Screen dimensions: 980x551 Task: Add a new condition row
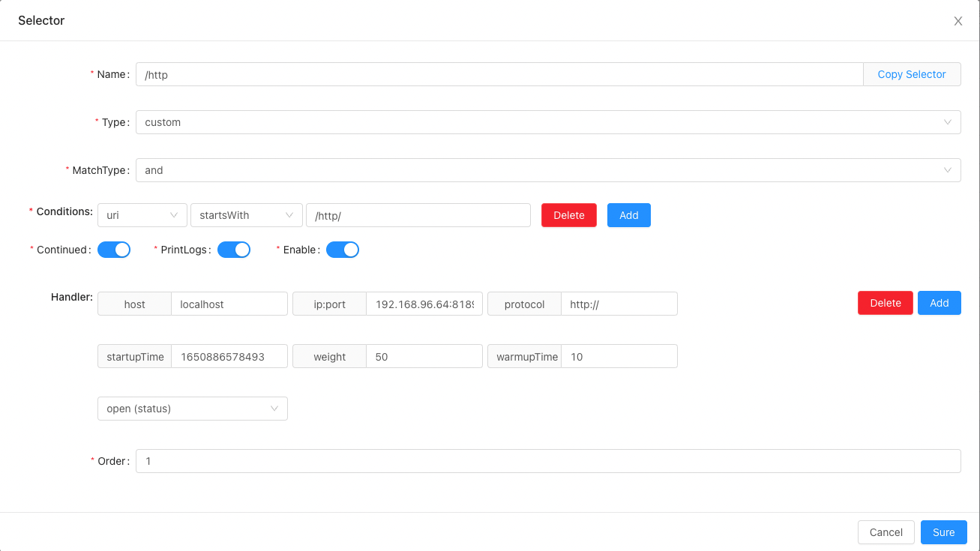point(628,215)
